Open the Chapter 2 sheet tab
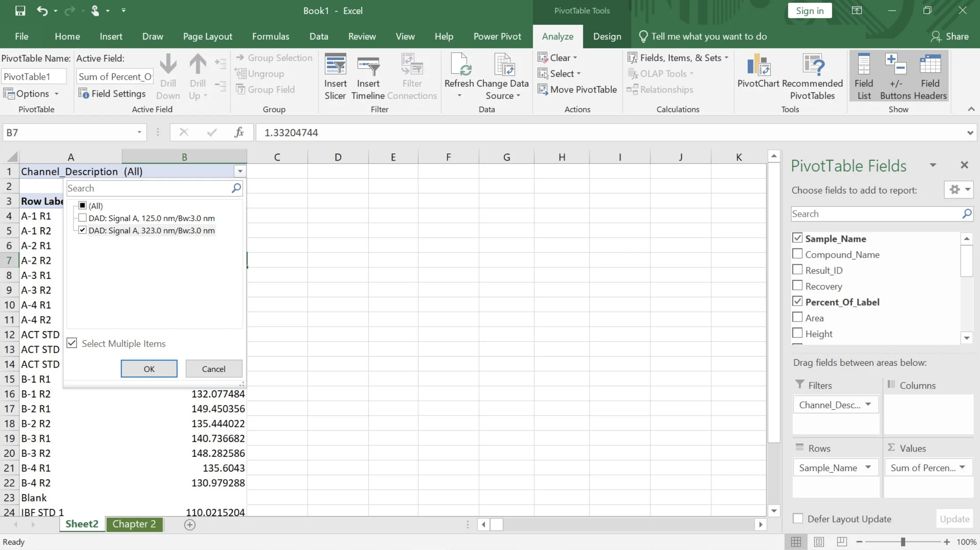Image resolution: width=980 pixels, height=550 pixels. (134, 524)
